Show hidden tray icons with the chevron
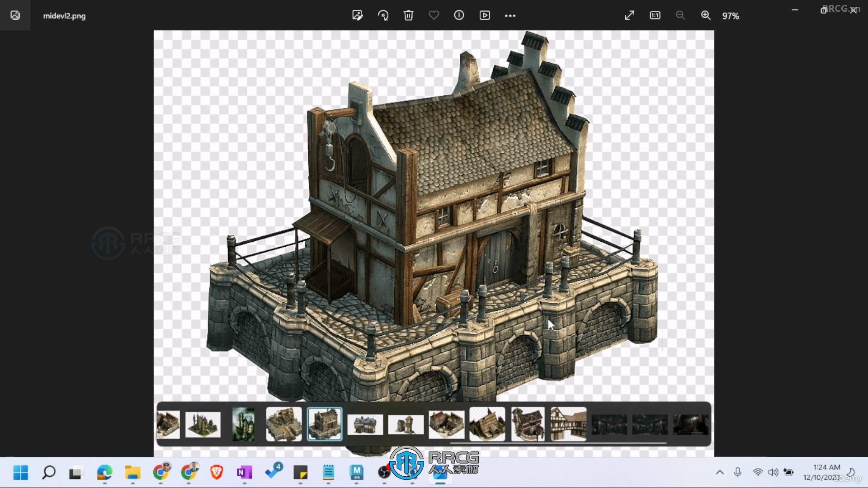Viewport: 868px width, 488px height. tap(720, 473)
